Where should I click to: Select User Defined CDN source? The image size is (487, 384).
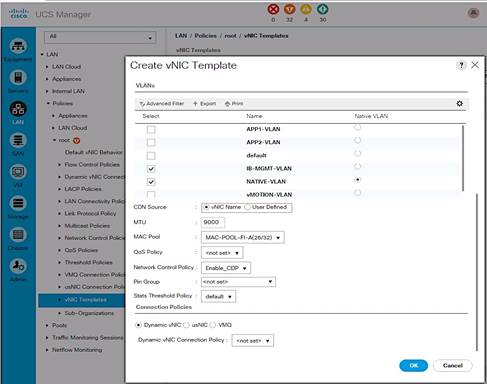[247, 207]
